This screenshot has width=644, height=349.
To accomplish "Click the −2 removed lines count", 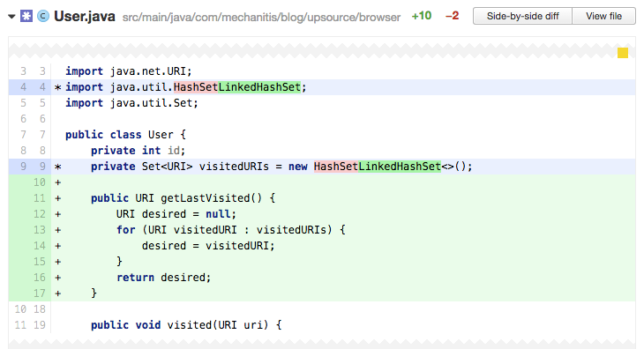I will (x=453, y=16).
